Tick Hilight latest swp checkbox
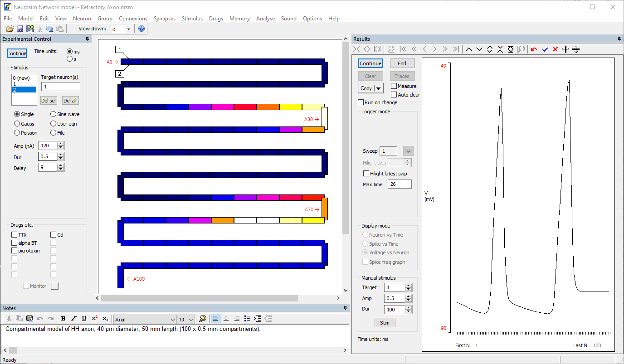This screenshot has width=624, height=364. tap(366, 174)
